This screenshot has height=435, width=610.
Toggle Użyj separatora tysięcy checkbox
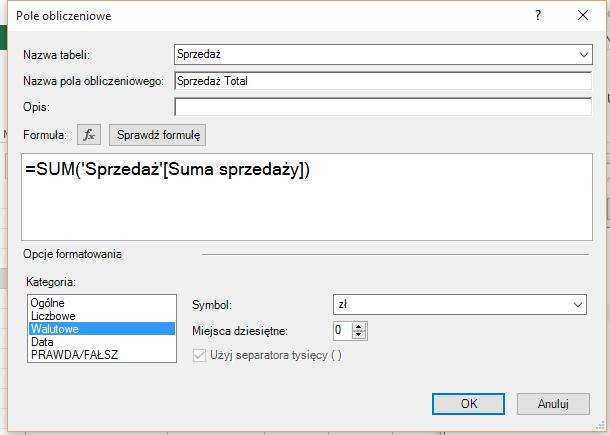click(199, 355)
